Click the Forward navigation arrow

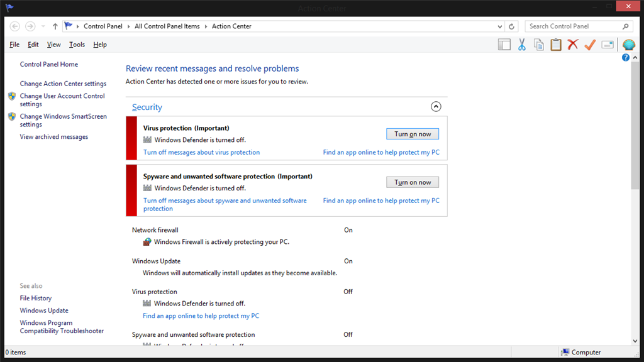[30, 26]
